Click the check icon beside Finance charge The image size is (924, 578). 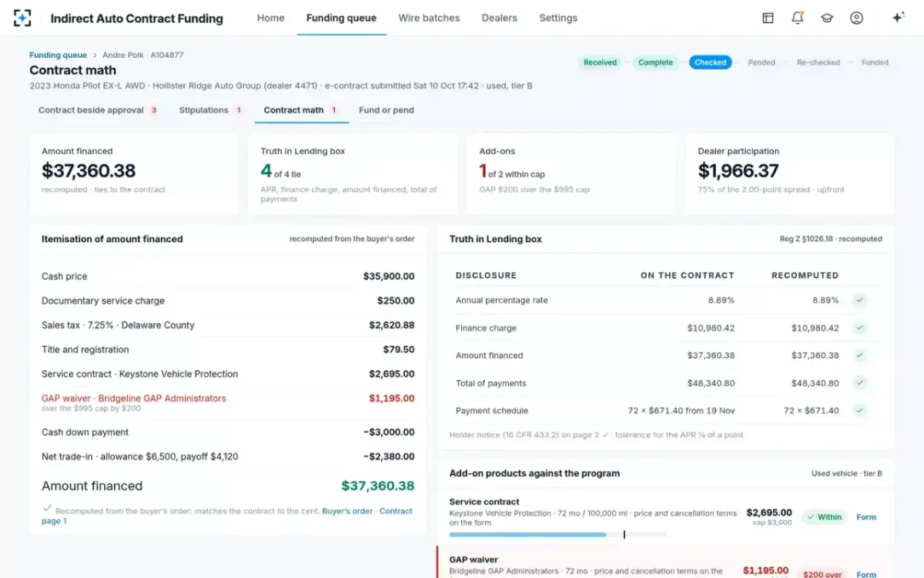(860, 328)
